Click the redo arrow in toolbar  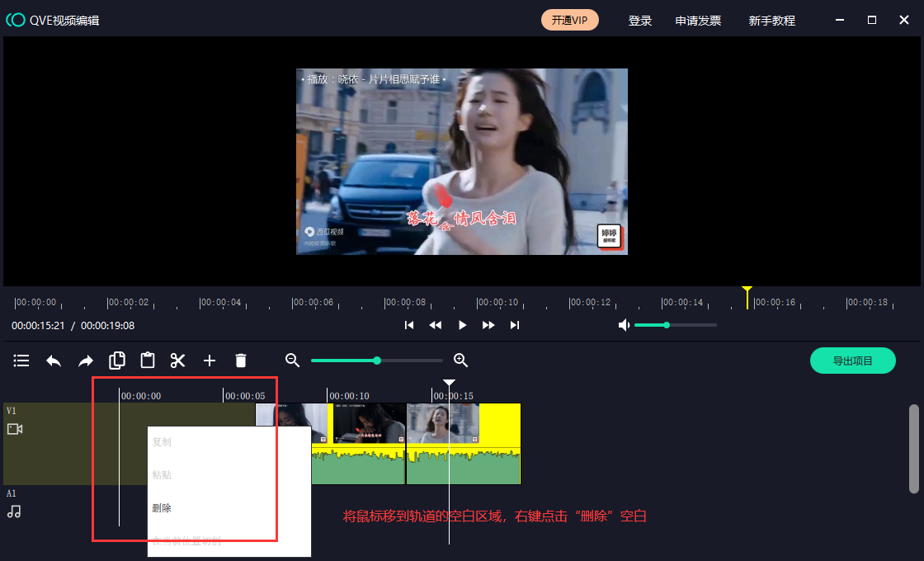86,361
